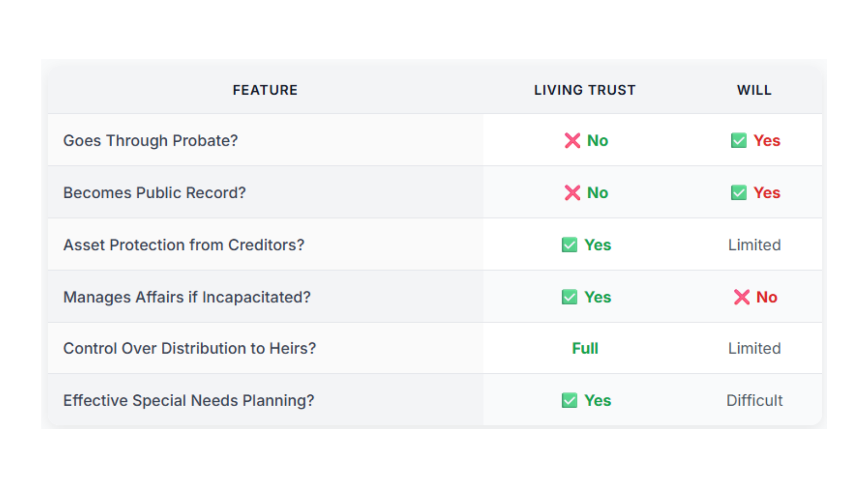The height and width of the screenshot is (488, 868).
Task: Click the 'Becomes Public Record?' row label
Action: coord(155,192)
